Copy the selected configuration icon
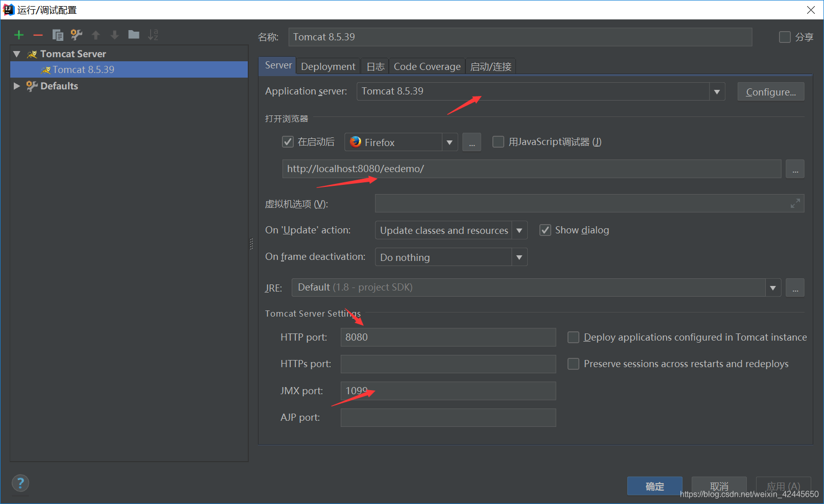Image resolution: width=824 pixels, height=504 pixels. click(x=58, y=35)
